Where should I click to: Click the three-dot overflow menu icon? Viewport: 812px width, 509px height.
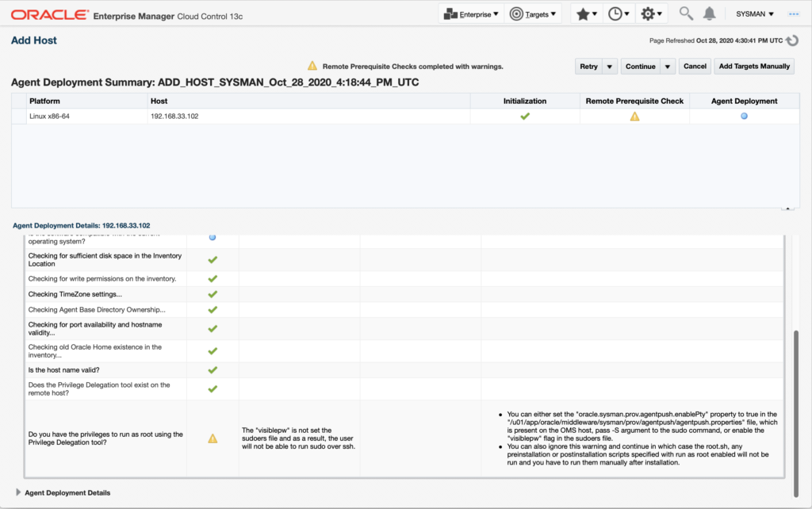pyautogui.click(x=793, y=14)
